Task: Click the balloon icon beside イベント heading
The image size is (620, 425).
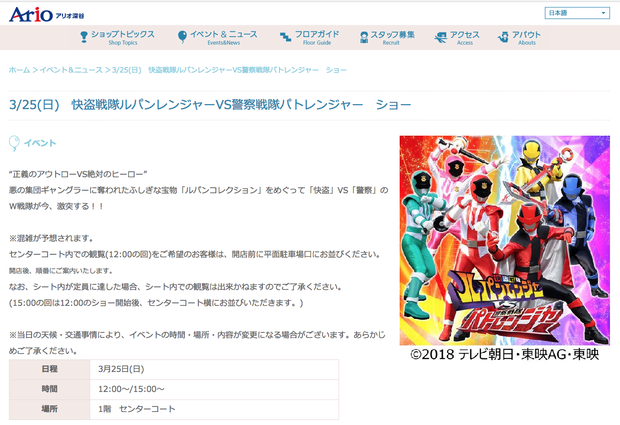Action: coord(14,144)
